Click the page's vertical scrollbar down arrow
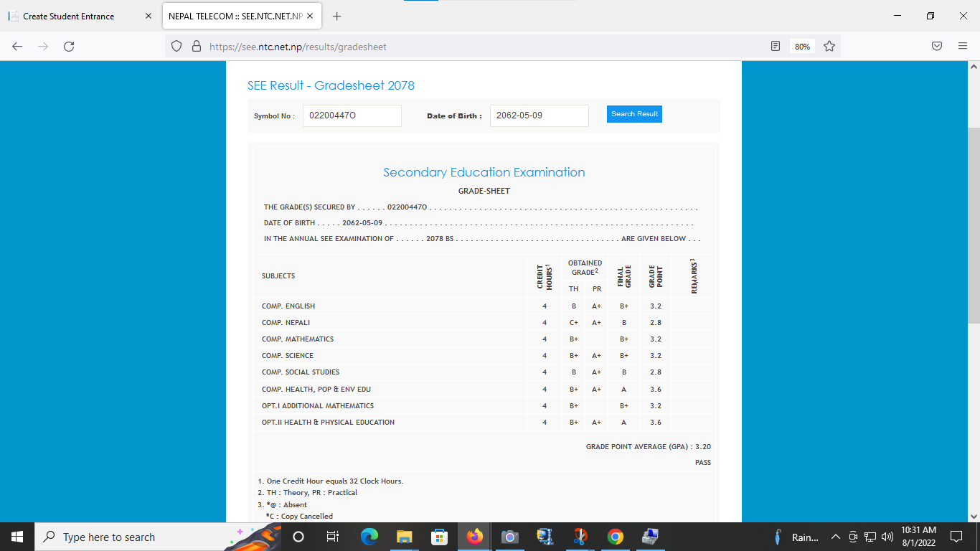 pos(974,516)
